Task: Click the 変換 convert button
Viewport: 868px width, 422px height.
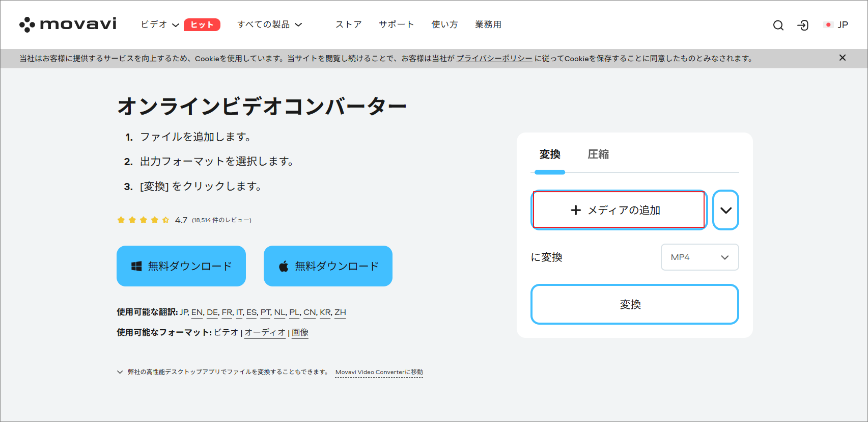Action: pyautogui.click(x=635, y=304)
